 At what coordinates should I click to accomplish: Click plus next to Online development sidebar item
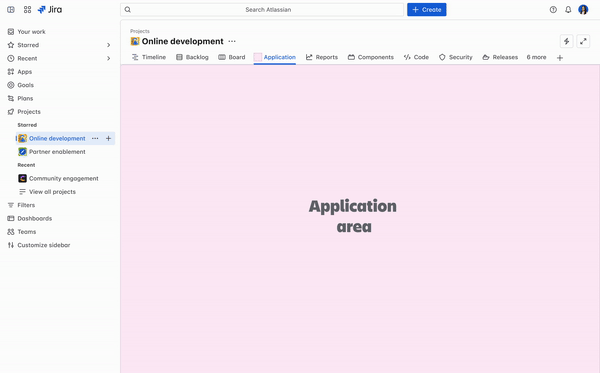pos(108,138)
